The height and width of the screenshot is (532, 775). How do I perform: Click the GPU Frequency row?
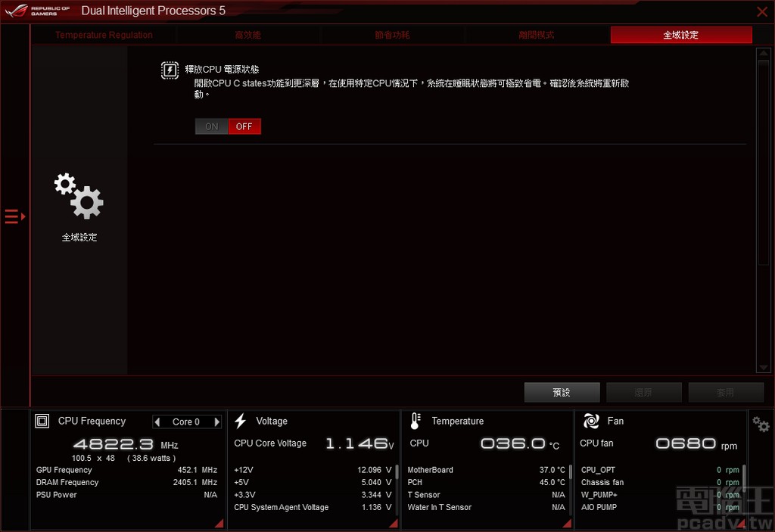126,470
